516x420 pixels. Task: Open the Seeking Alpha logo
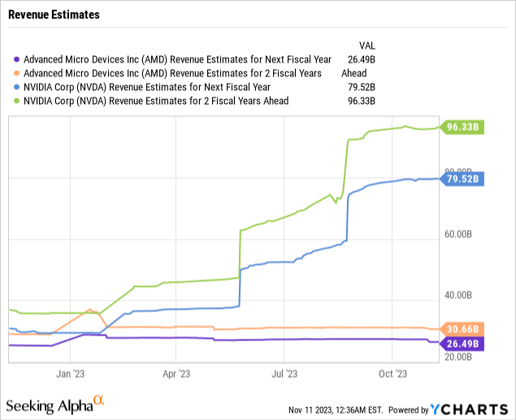(55, 404)
